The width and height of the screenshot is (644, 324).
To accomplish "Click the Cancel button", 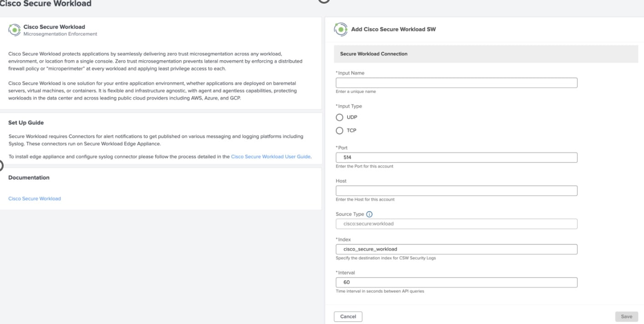I will 348,316.
